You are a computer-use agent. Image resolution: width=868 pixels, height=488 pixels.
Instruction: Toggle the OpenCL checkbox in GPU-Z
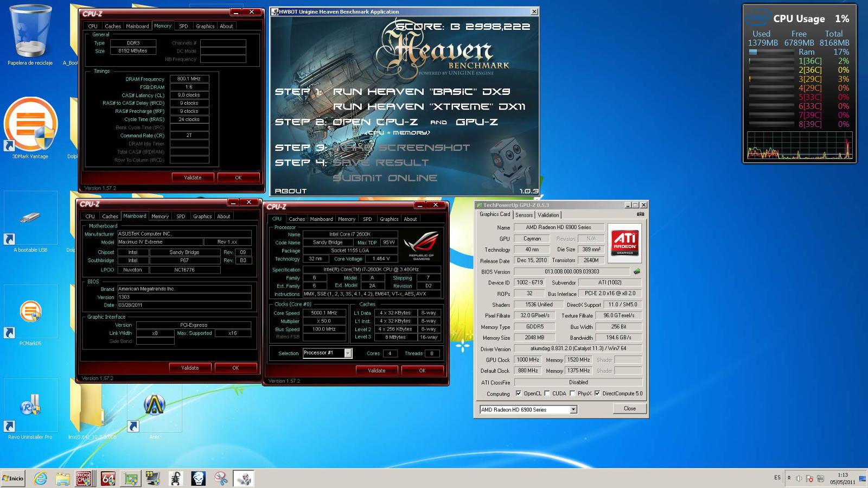pos(519,394)
